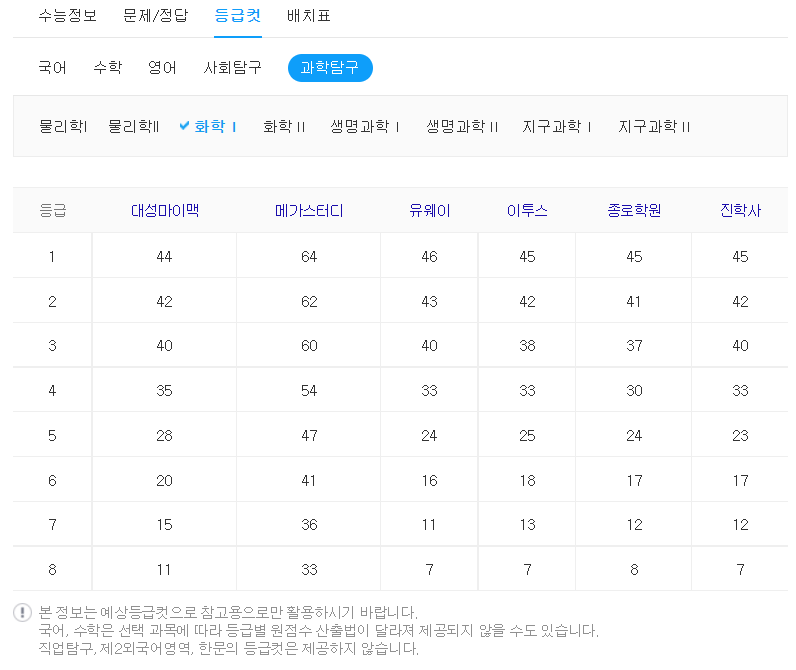796x670 pixels.
Task: Click 메가스터디 grade 5 value 47
Action: pyautogui.click(x=309, y=436)
